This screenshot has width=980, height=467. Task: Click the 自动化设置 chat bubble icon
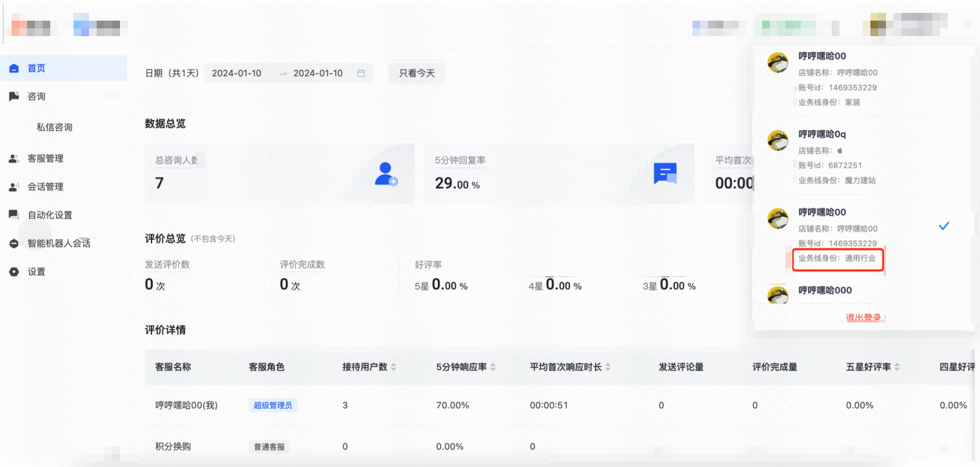click(14, 215)
